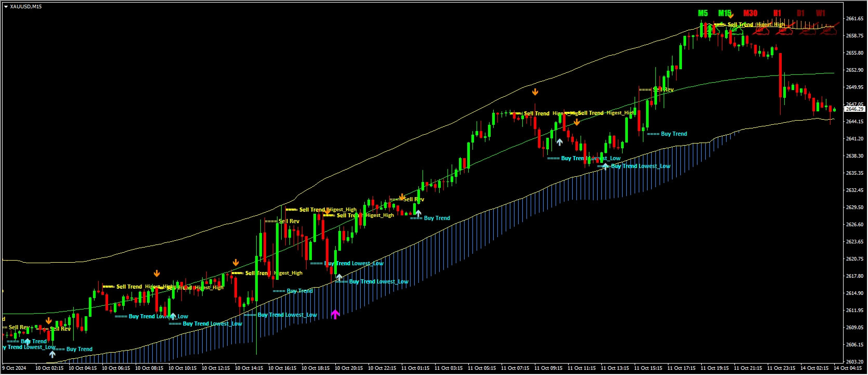868x375 pixels.
Task: Click orange sell arrow above 10 Oct 14:15 Sell Trend
Action: click(235, 263)
